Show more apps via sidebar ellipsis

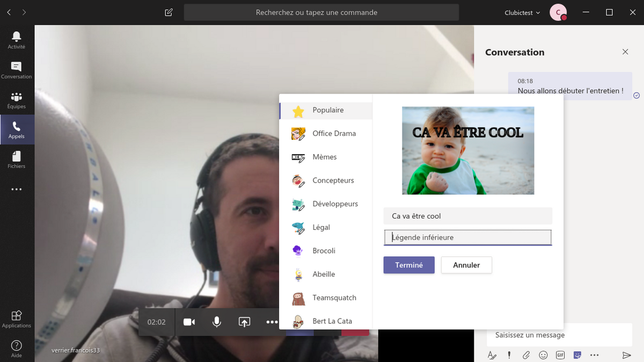click(x=16, y=189)
